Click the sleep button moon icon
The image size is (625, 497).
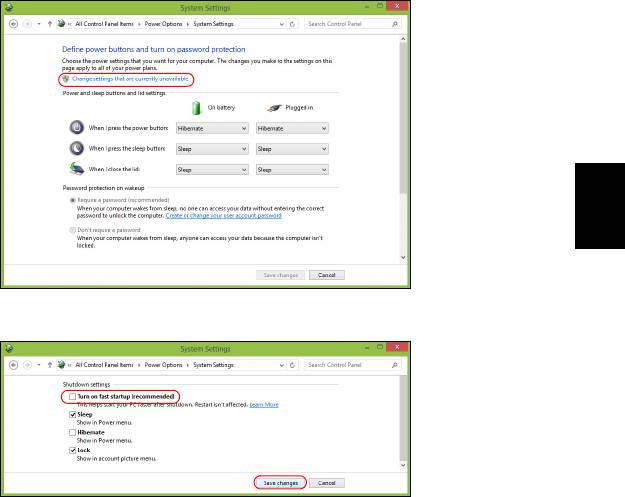[76, 148]
